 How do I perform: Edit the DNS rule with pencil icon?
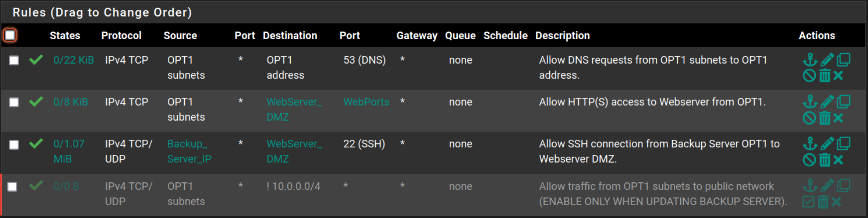[x=827, y=60]
